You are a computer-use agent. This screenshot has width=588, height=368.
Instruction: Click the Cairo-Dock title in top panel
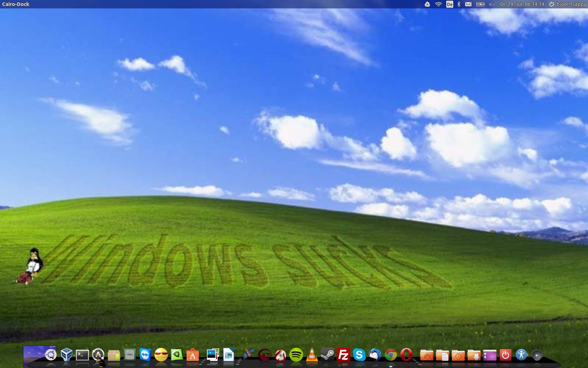tap(16, 4)
